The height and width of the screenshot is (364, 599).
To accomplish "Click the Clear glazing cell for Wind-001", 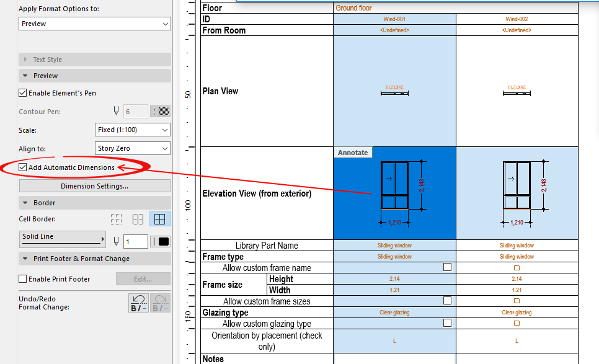I will (394, 313).
